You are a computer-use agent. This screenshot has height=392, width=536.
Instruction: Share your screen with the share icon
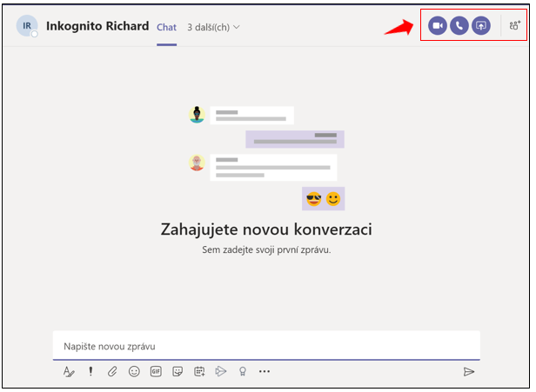(x=481, y=25)
